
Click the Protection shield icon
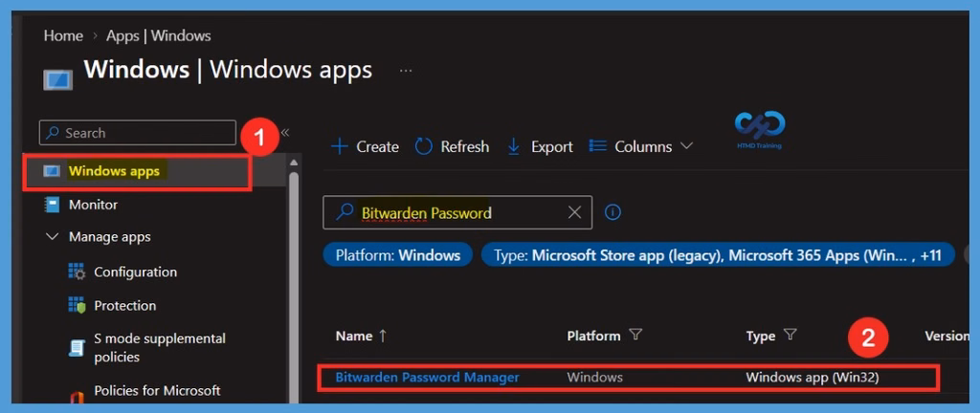coord(77,305)
